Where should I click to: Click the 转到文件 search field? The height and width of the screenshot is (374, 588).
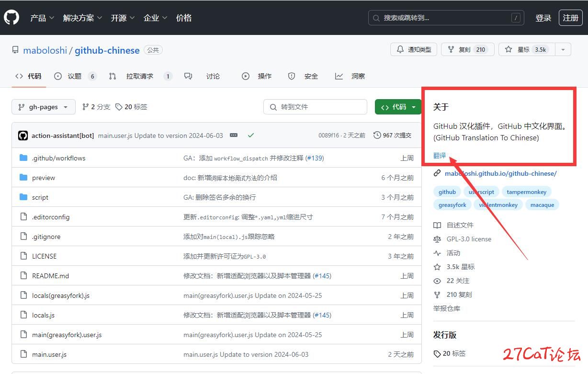coord(315,107)
